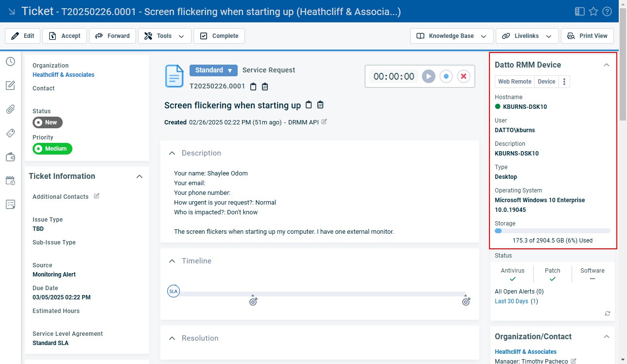Click the storage usage progress bar
This screenshot has height=364, width=627.
(x=553, y=231)
